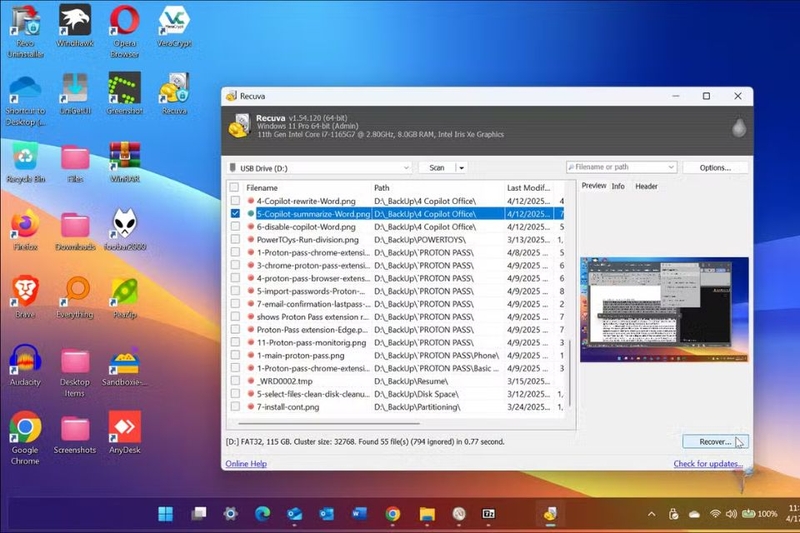Click the preview image thumbnail
Image resolution: width=800 pixels, height=533 pixels.
point(664,310)
